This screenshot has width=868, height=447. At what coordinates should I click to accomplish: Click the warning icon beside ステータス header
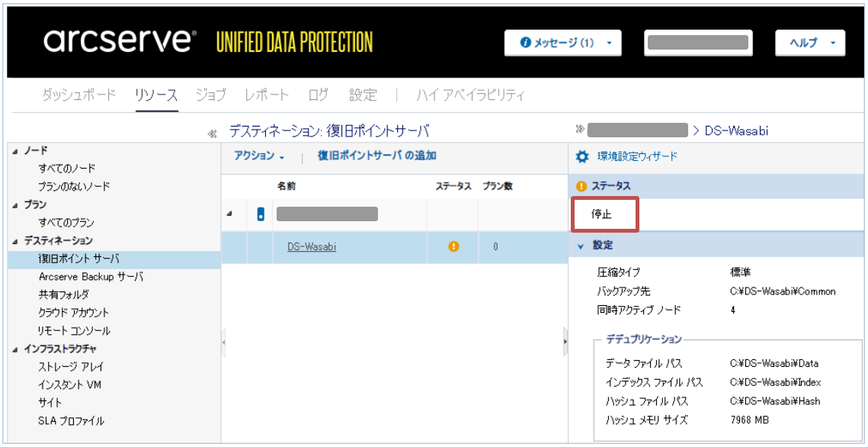point(581,186)
